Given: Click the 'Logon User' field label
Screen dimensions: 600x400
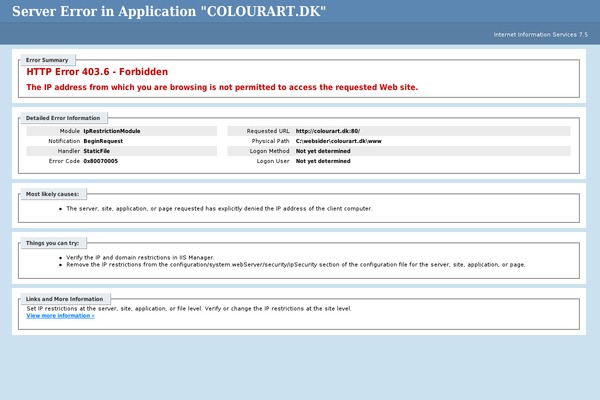Looking at the screenshot, I should (x=273, y=161).
